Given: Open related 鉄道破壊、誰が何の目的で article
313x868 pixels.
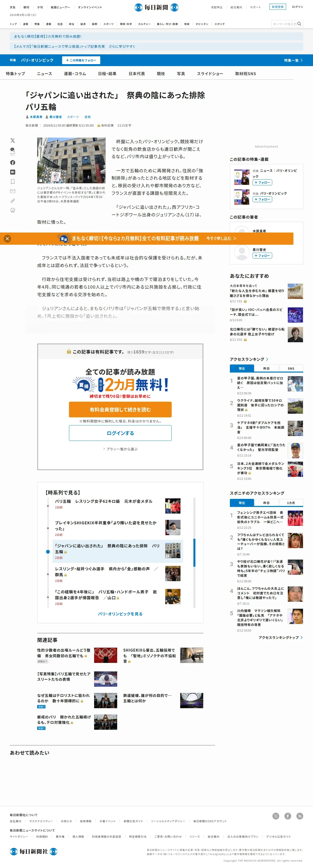Looking at the screenshot, I should coord(147,698).
